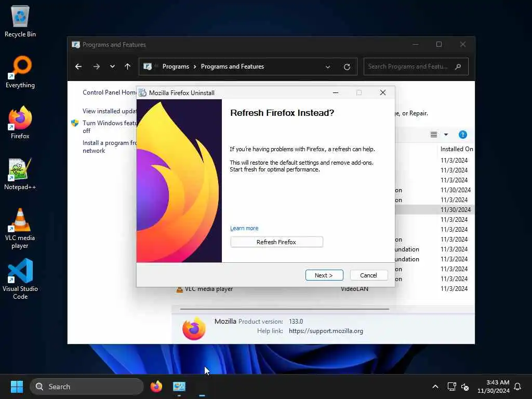Launch Firefox from the desktop shortcut
Screen dimensions: 532x399
point(20,123)
